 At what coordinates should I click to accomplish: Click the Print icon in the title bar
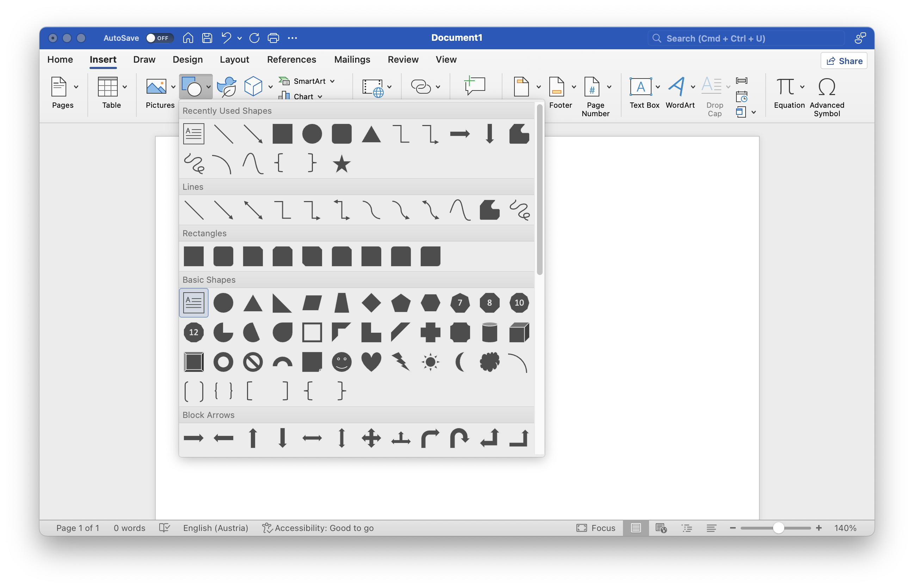pyautogui.click(x=273, y=38)
